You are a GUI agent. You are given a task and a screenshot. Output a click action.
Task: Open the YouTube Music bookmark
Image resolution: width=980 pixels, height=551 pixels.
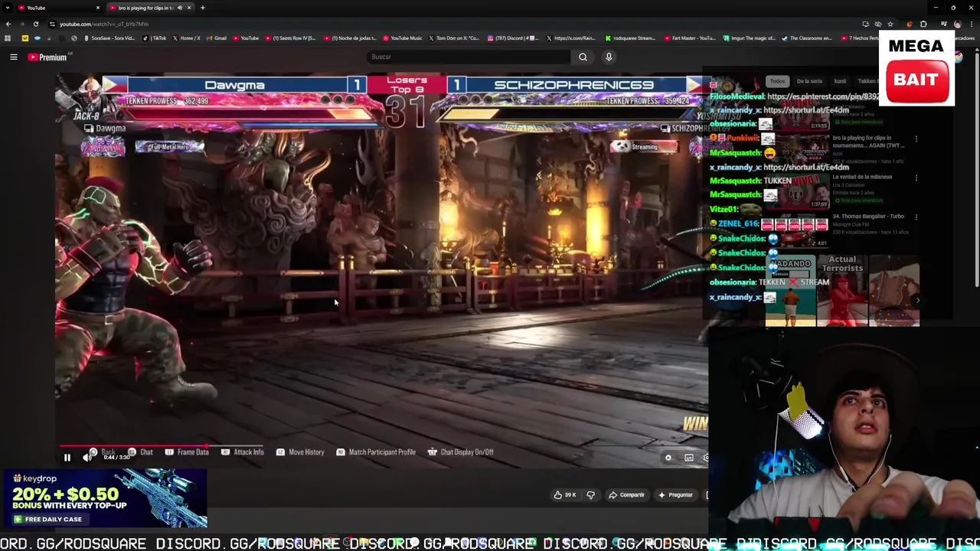pos(403,38)
